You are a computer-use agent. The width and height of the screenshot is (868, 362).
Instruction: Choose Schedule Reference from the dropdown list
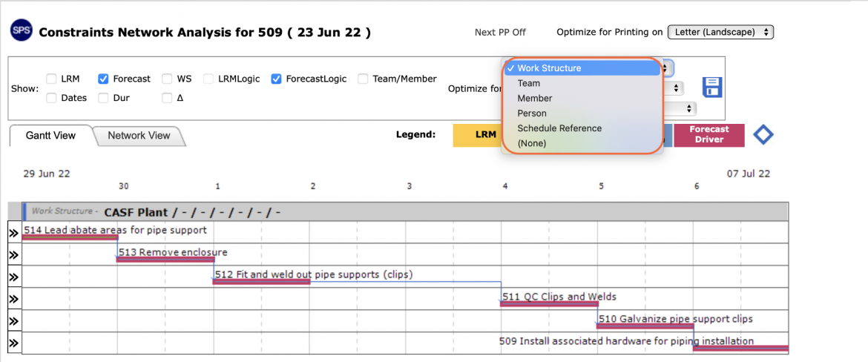[x=583, y=128]
